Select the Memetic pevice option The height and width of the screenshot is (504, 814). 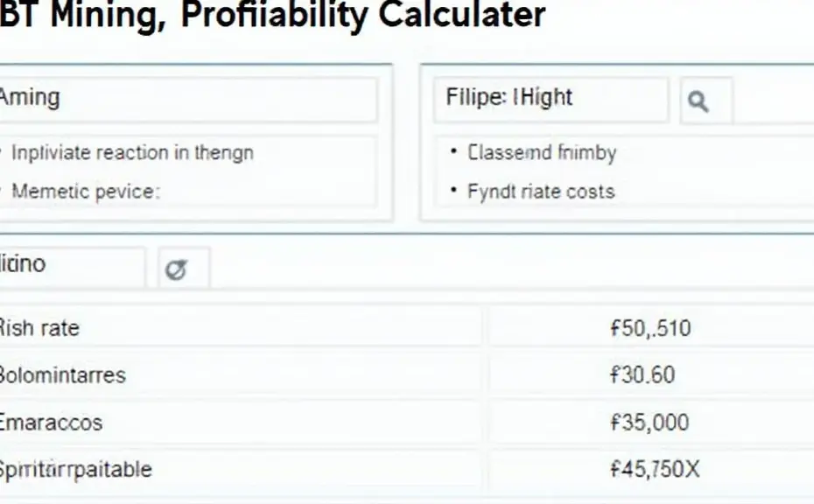tap(85, 192)
